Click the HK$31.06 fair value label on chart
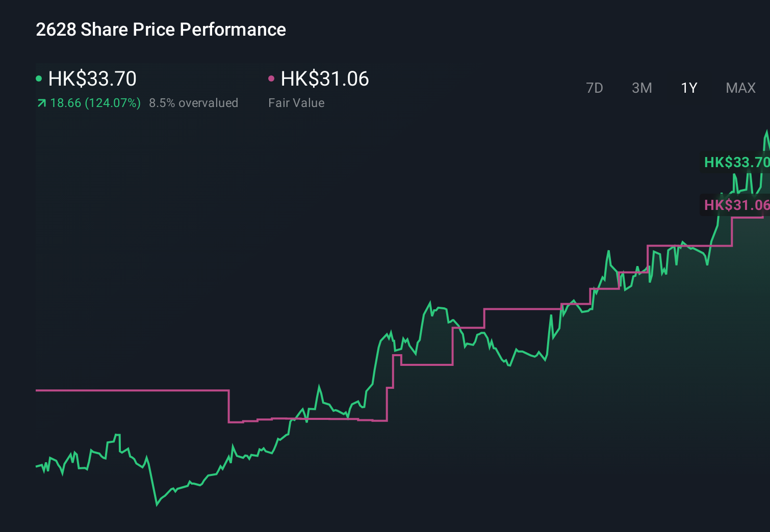The width and height of the screenshot is (770, 532). pos(736,205)
